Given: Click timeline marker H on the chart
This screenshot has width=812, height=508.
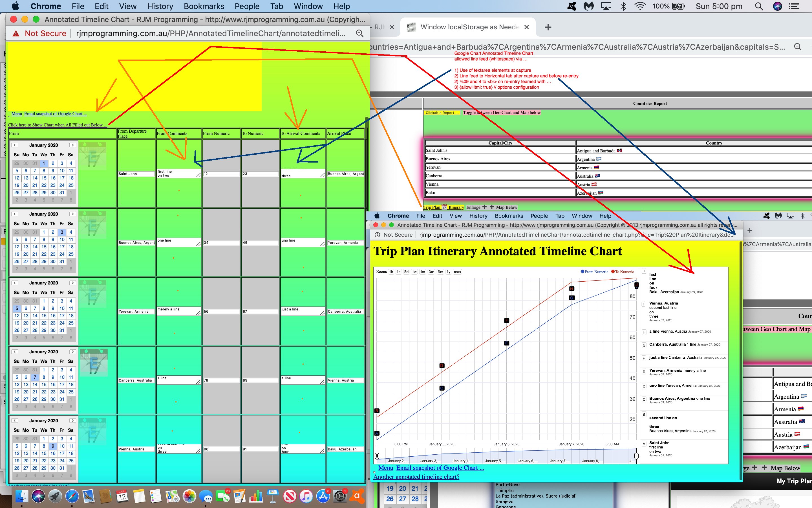Looking at the screenshot, I should pos(572,288).
